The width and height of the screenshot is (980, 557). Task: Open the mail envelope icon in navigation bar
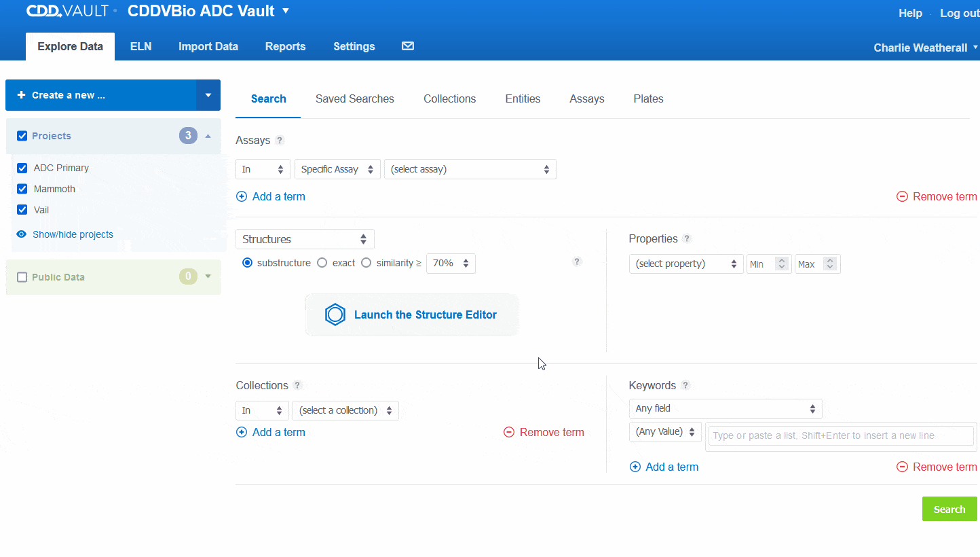(x=407, y=46)
